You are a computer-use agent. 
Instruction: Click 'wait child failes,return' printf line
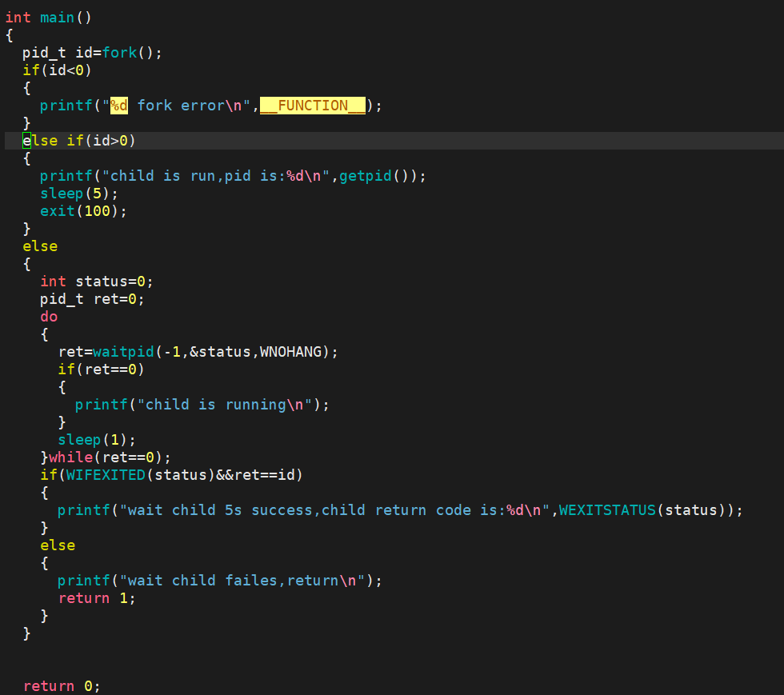(219, 581)
